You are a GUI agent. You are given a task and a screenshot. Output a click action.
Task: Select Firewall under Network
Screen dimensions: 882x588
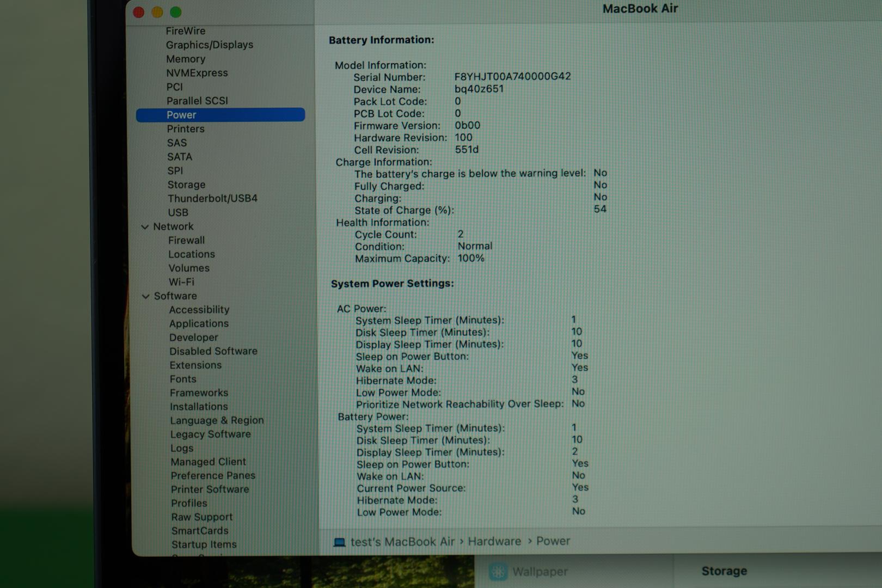pyautogui.click(x=186, y=240)
